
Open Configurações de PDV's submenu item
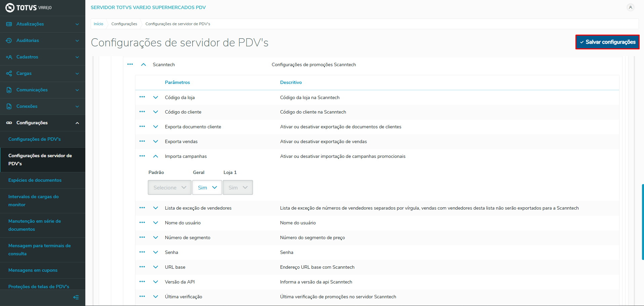43,139
